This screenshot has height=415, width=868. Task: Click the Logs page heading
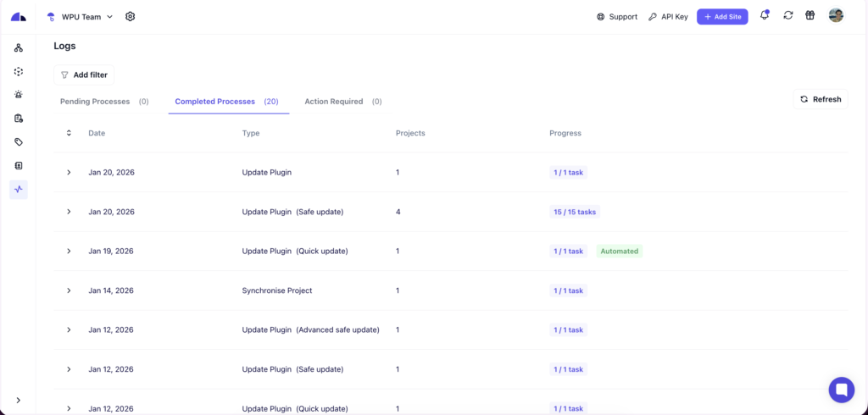click(x=64, y=46)
